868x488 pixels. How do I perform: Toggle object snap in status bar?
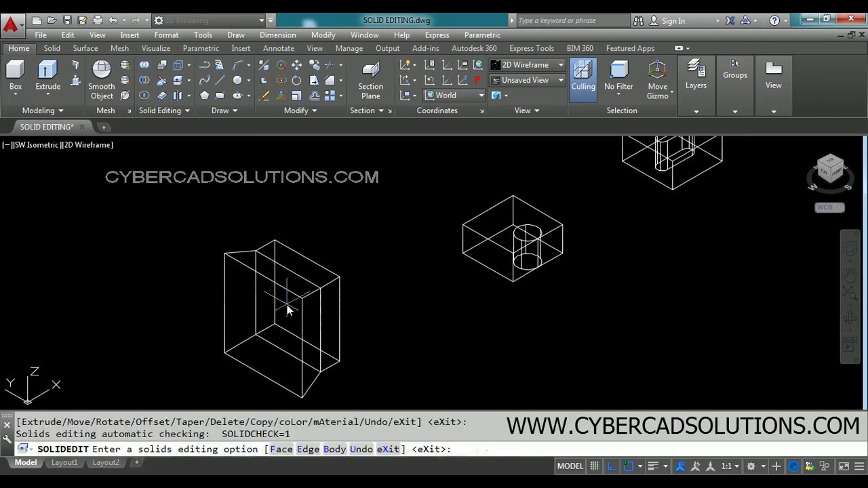(628, 466)
